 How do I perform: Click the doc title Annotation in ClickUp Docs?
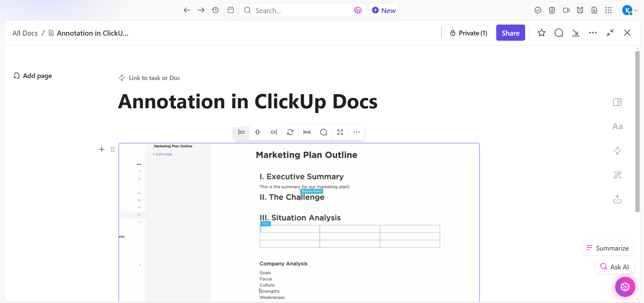tap(248, 102)
